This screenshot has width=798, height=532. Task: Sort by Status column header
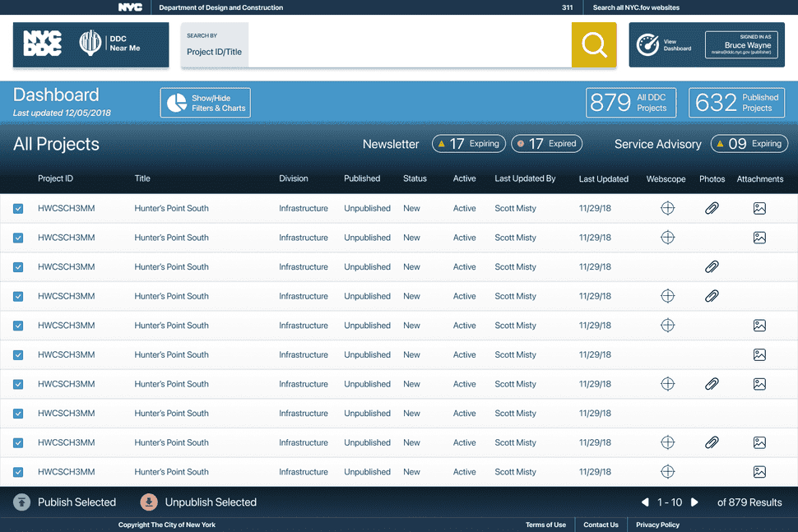coord(415,178)
